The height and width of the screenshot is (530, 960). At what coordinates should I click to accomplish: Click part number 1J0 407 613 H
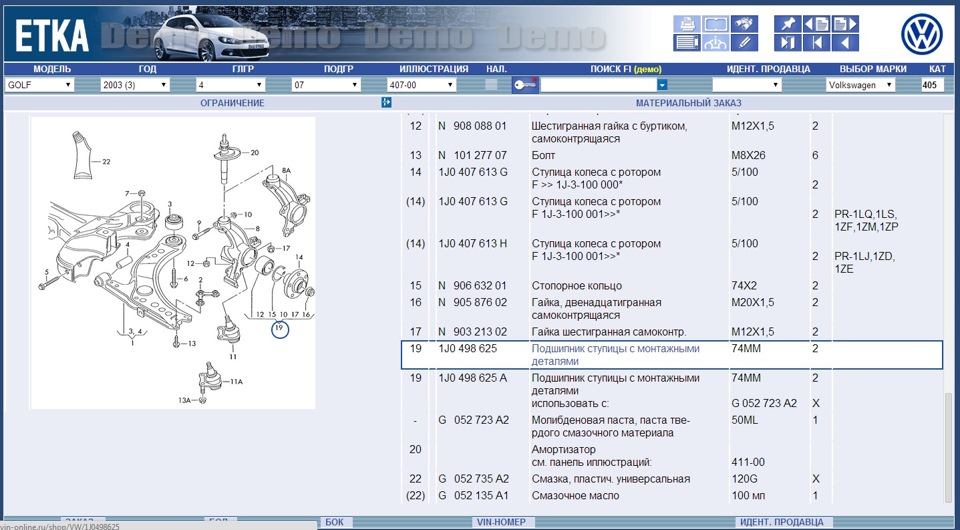coord(473,244)
